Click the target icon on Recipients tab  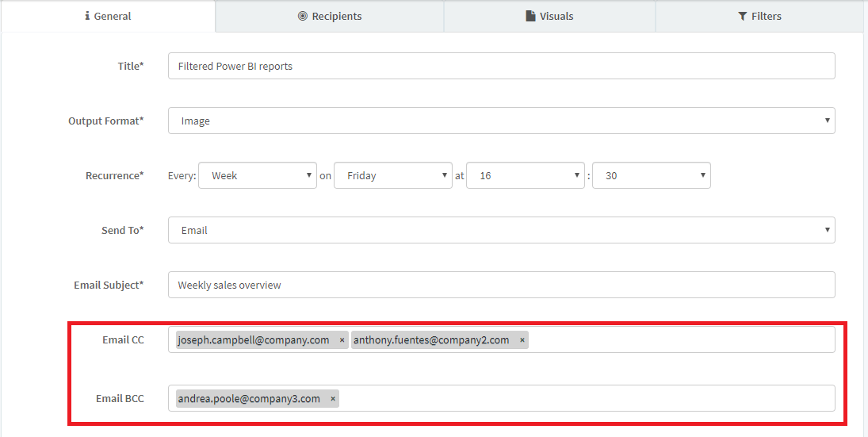point(302,16)
